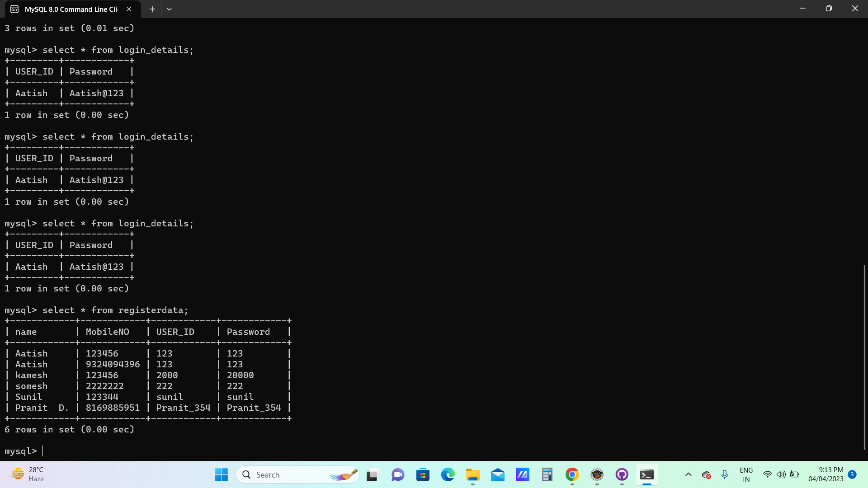Open a new terminal tab with plus button

pyautogui.click(x=152, y=9)
